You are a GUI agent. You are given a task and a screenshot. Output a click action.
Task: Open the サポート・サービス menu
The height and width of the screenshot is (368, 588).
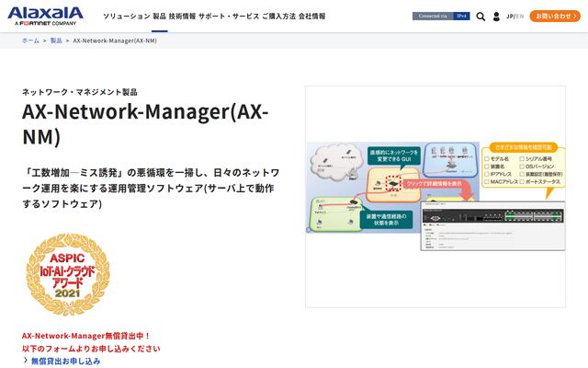click(x=229, y=17)
